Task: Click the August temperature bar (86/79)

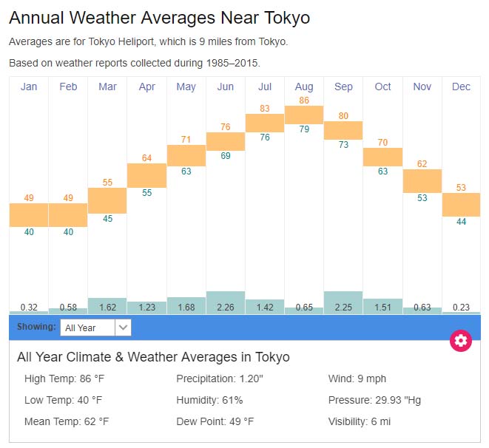Action: click(x=304, y=115)
